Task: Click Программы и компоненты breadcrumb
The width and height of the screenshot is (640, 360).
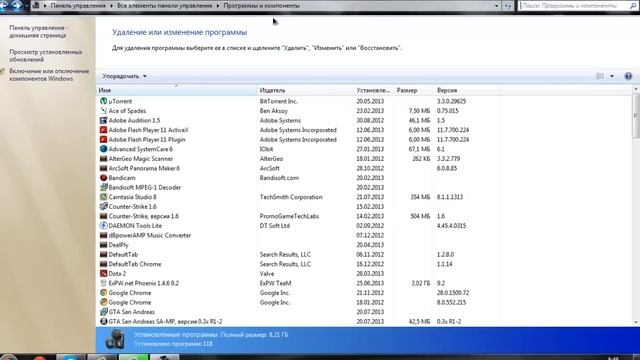Action: click(262, 6)
